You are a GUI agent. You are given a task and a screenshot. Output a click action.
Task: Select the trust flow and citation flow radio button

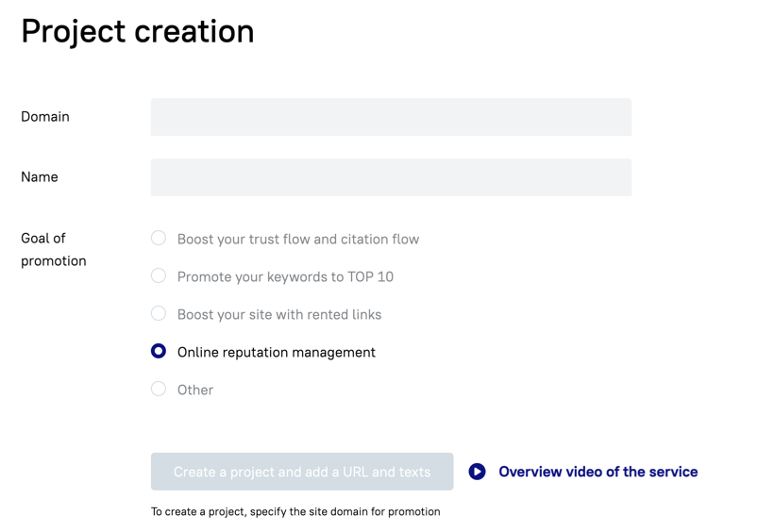point(159,238)
